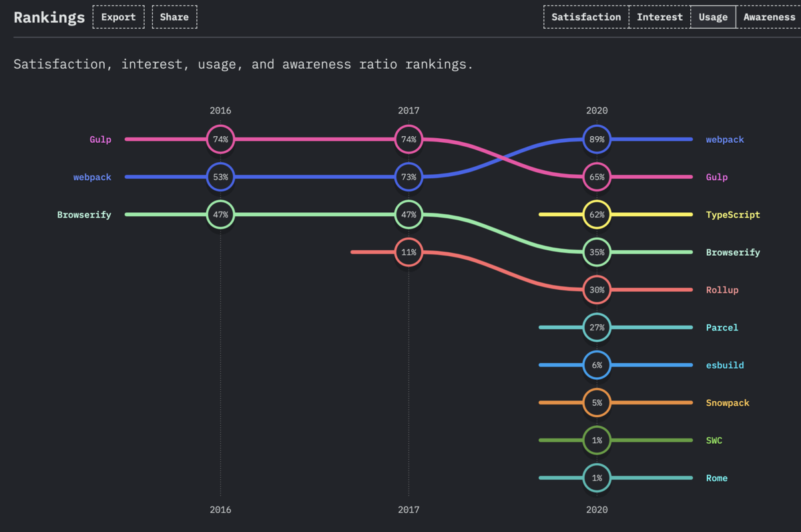801x532 pixels.
Task: Click webpack's 73% node for 2017
Action: click(409, 177)
